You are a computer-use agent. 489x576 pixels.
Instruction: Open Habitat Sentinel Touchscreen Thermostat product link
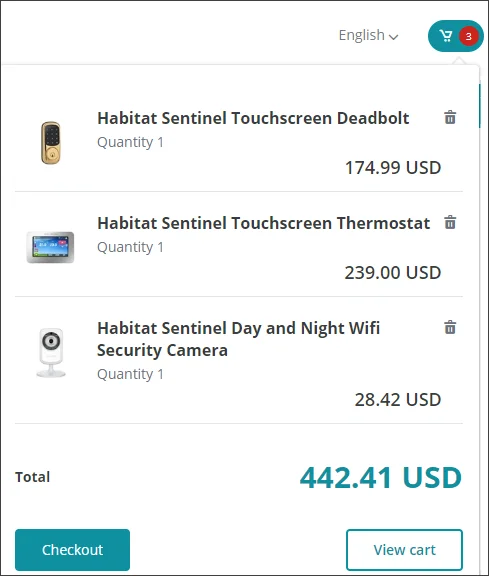263,223
